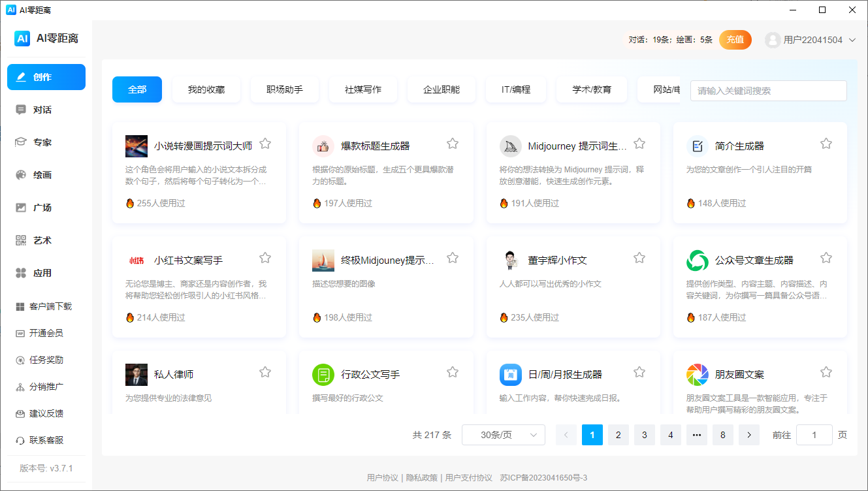This screenshot has height=491, width=868.
Task: Star the 小红书文案写手 card
Action: [265, 258]
